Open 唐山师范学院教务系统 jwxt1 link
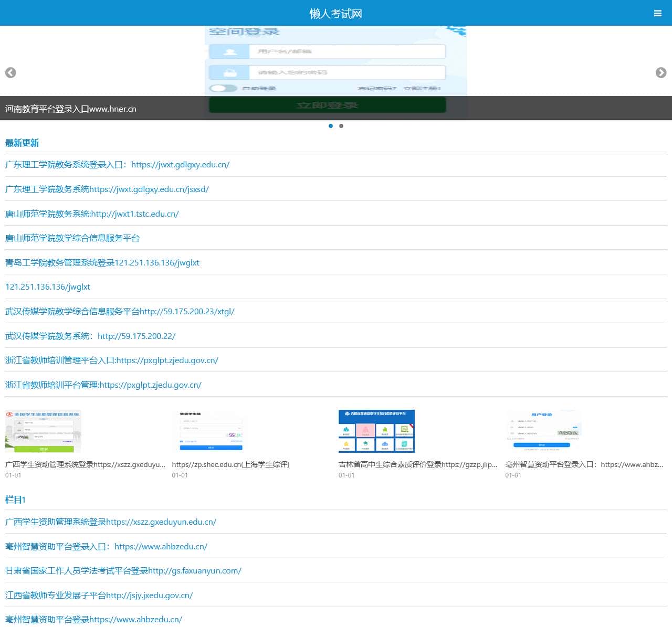 tap(92, 214)
